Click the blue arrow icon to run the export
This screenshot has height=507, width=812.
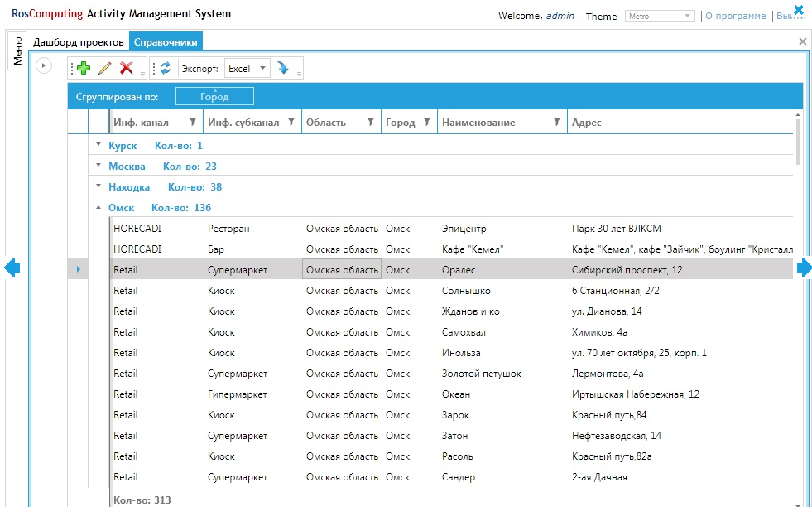[285, 69]
